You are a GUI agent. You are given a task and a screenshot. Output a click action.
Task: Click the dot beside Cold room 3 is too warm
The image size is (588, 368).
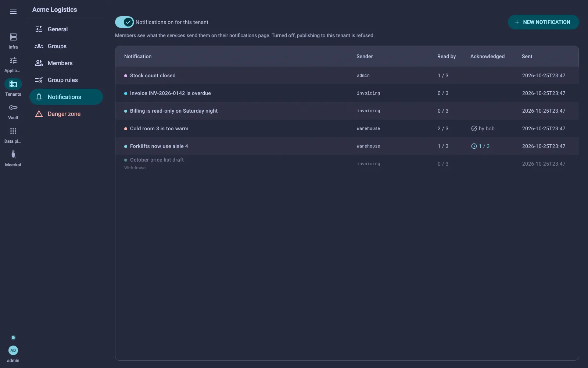(x=126, y=129)
